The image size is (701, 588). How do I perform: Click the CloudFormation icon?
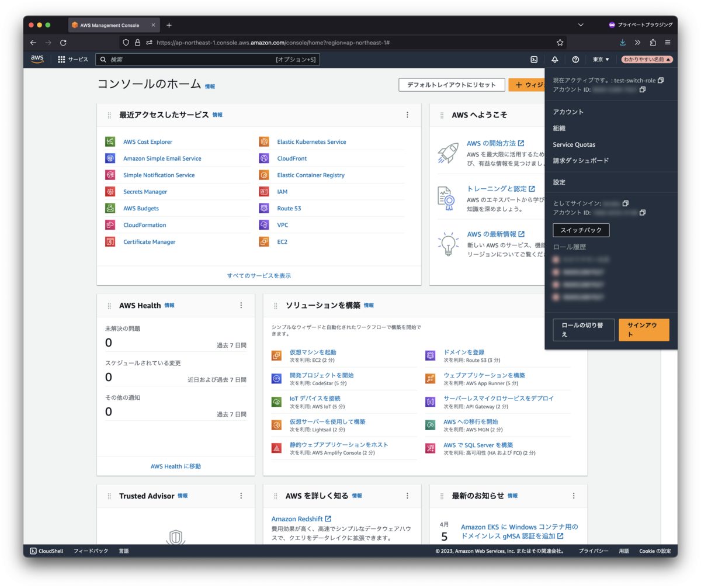[110, 225]
